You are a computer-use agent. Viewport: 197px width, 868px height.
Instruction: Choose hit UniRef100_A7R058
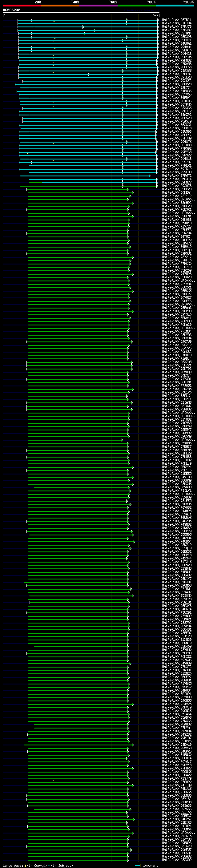(177, 64)
